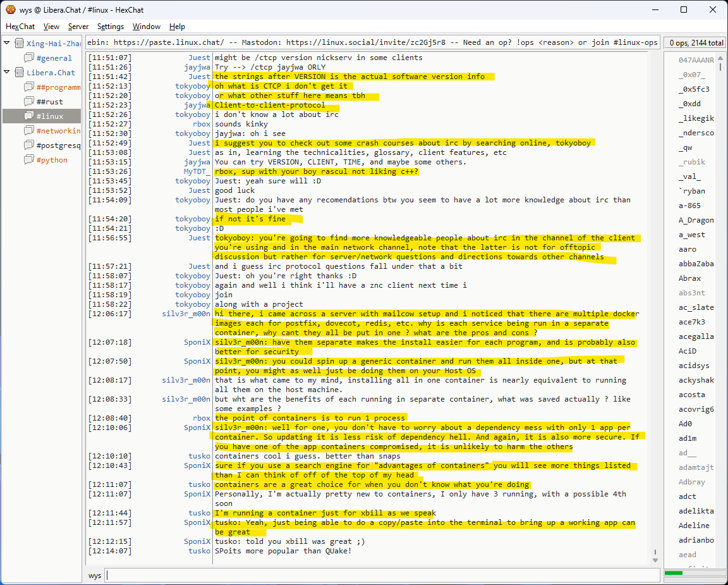Image resolution: width=728 pixels, height=585 pixels.
Task: Click the #python channel icon
Action: point(29,160)
